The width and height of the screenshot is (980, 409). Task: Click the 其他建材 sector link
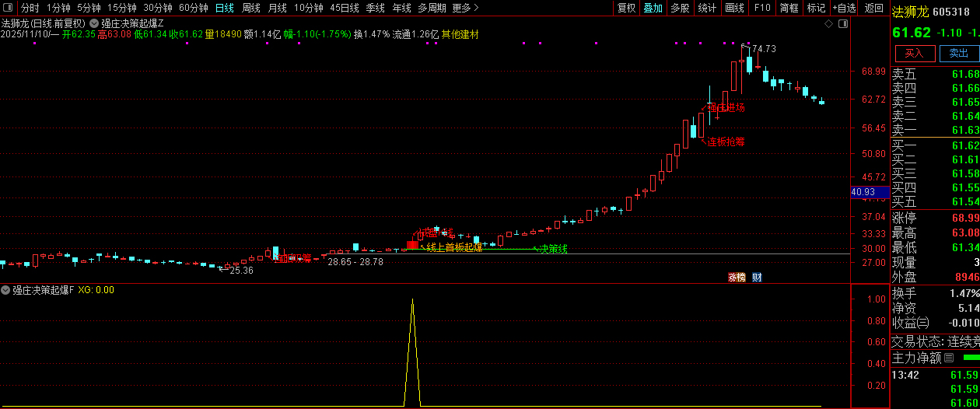click(460, 35)
